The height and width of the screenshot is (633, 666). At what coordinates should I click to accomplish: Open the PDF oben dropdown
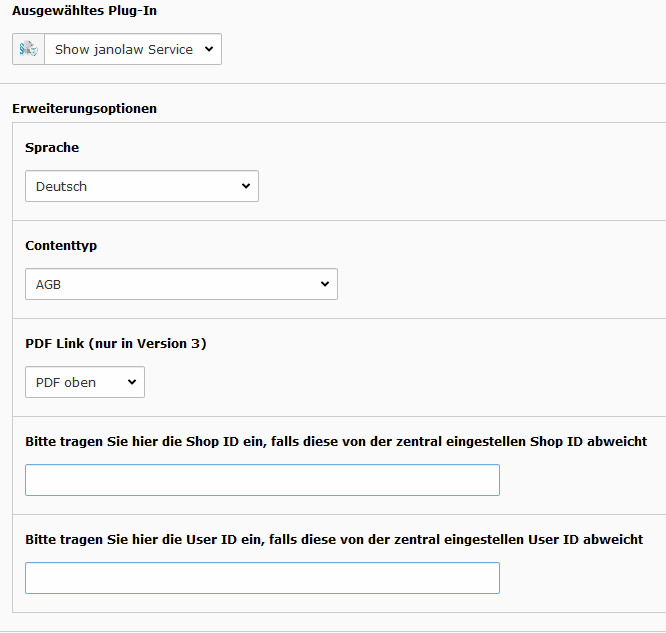[x=85, y=382]
